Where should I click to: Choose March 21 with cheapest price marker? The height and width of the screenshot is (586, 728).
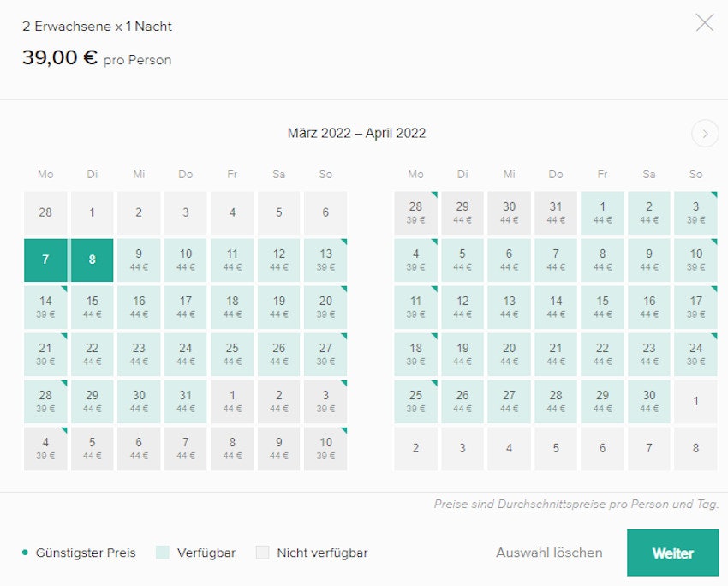click(x=45, y=355)
